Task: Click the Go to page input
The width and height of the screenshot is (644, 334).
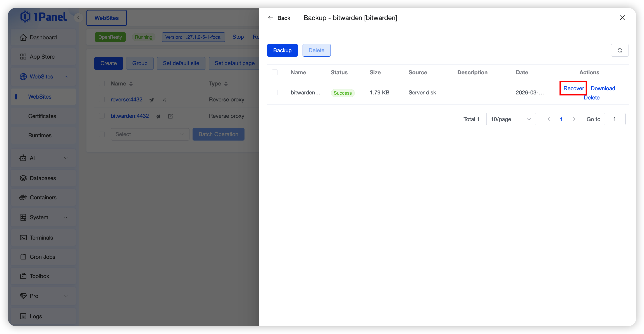Action: click(x=614, y=119)
